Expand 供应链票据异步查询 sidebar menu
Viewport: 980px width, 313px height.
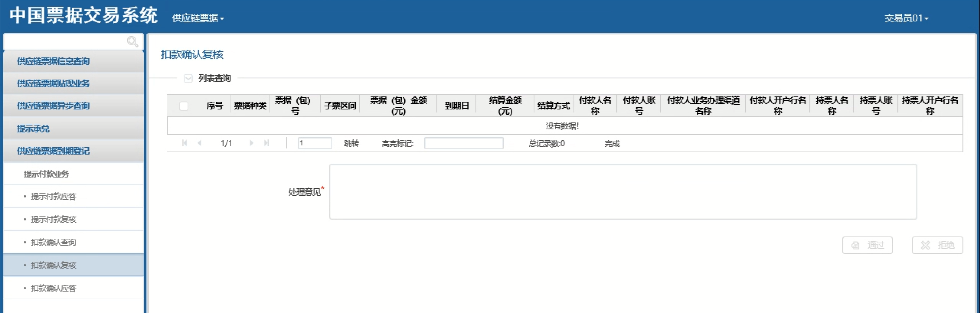coord(73,106)
